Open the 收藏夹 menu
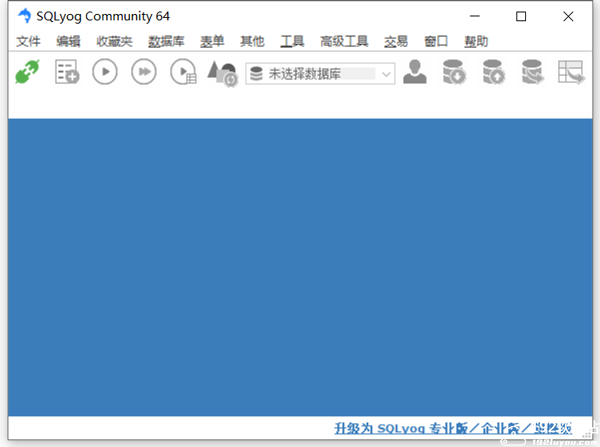Image resolution: width=600 pixels, height=447 pixels. tap(114, 41)
